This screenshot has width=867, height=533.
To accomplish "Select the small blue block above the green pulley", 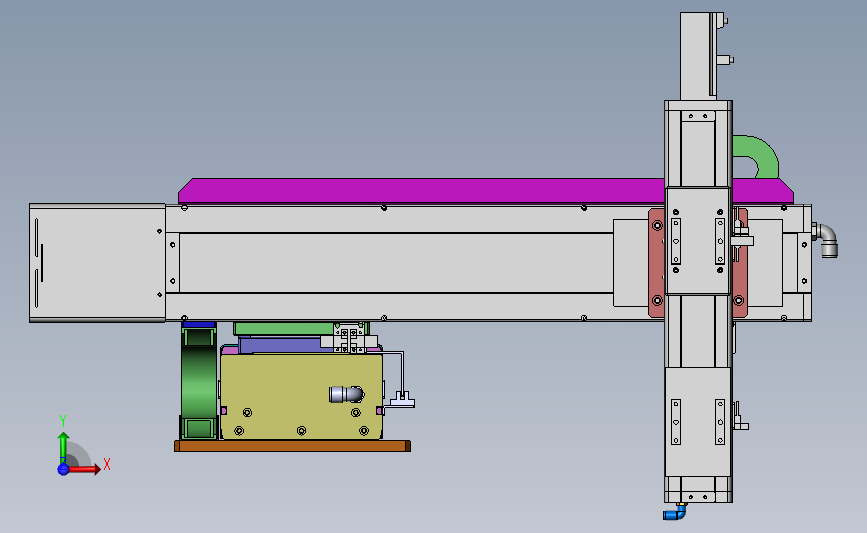I will (x=199, y=325).
